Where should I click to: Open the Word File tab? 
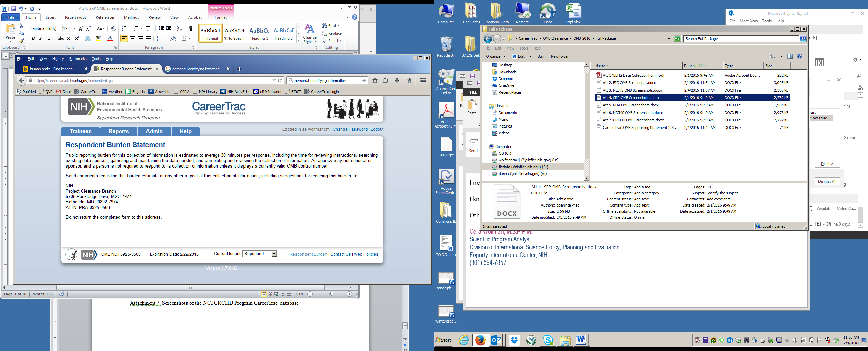(11, 17)
